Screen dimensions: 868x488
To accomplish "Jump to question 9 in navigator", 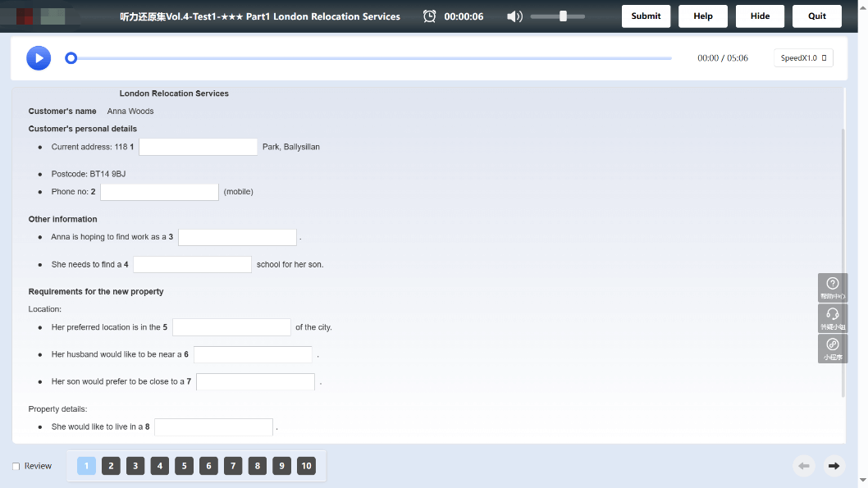I will click(x=281, y=466).
